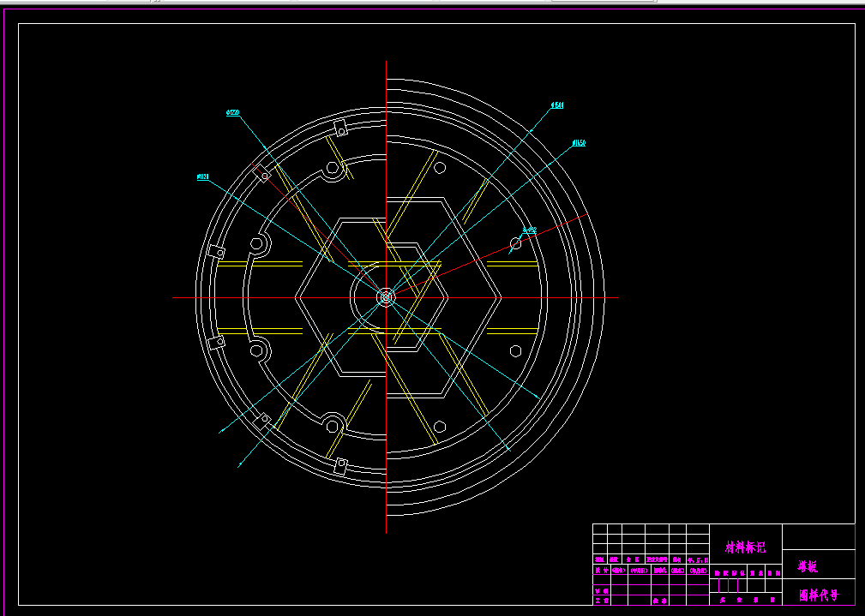865x616 pixels.
Task: Select the 基板 part name text
Action: pos(808,567)
